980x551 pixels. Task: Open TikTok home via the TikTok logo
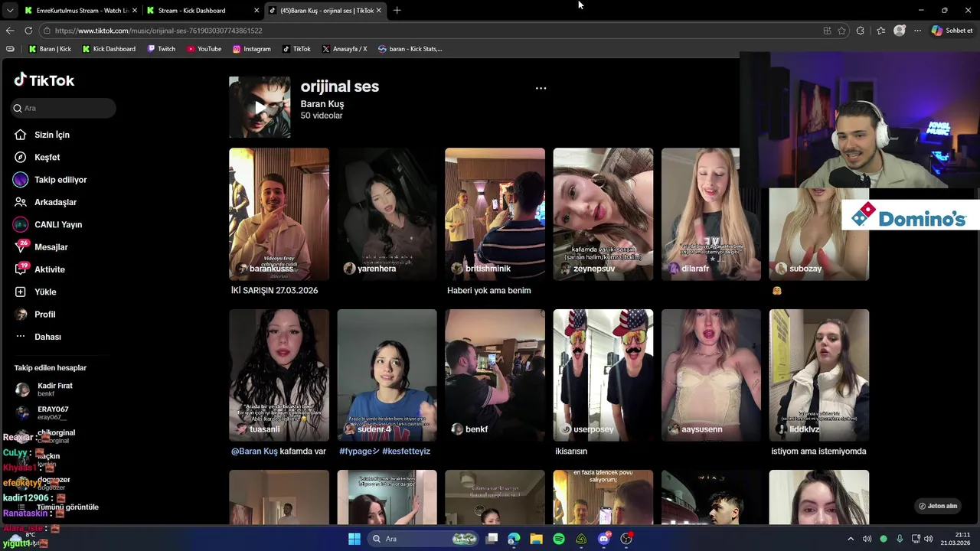coord(44,80)
